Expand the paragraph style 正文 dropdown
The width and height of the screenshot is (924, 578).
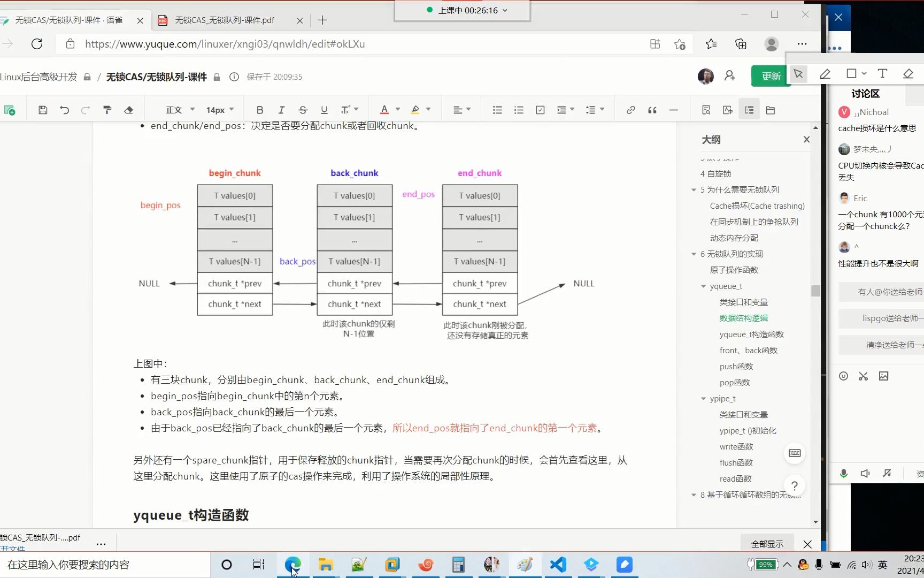pos(178,109)
